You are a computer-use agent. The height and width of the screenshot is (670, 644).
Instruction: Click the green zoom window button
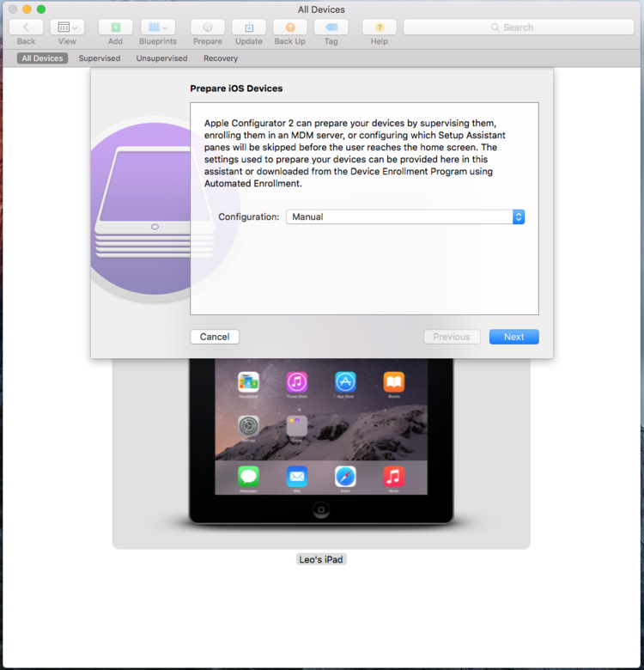point(41,9)
